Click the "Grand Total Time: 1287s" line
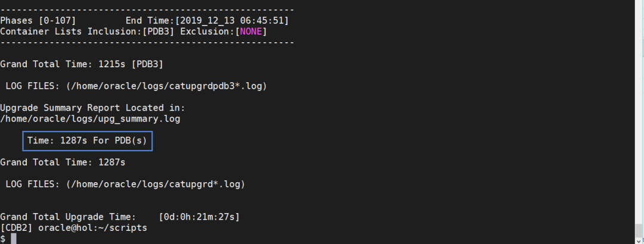This screenshot has height=244, width=644. [63, 162]
